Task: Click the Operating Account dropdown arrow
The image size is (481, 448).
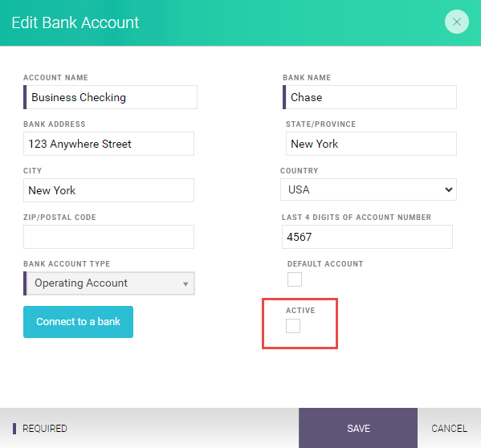Action: 185,284
